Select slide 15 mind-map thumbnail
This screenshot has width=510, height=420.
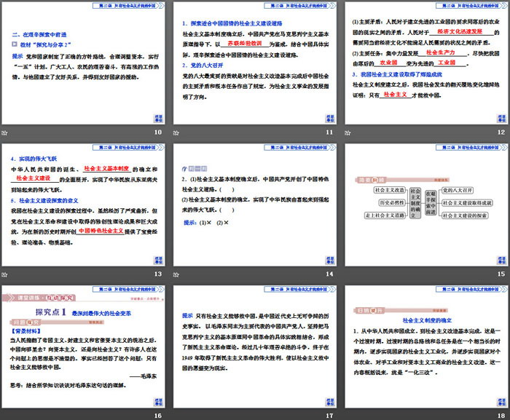426,205
